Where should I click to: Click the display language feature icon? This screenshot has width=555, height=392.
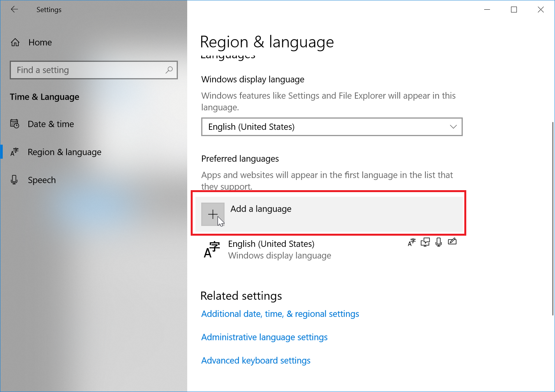pos(412,242)
